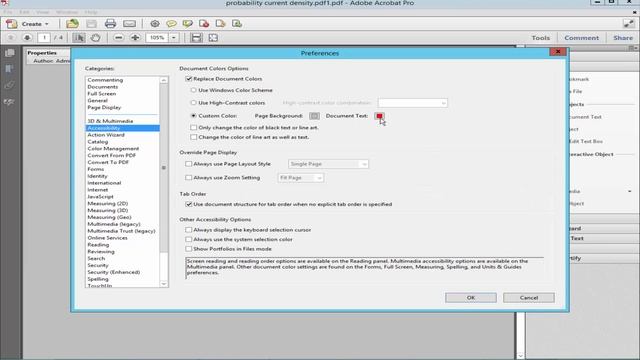This screenshot has height=360, width=640.
Task: Click the 105% zoom value field
Action: click(x=157, y=38)
